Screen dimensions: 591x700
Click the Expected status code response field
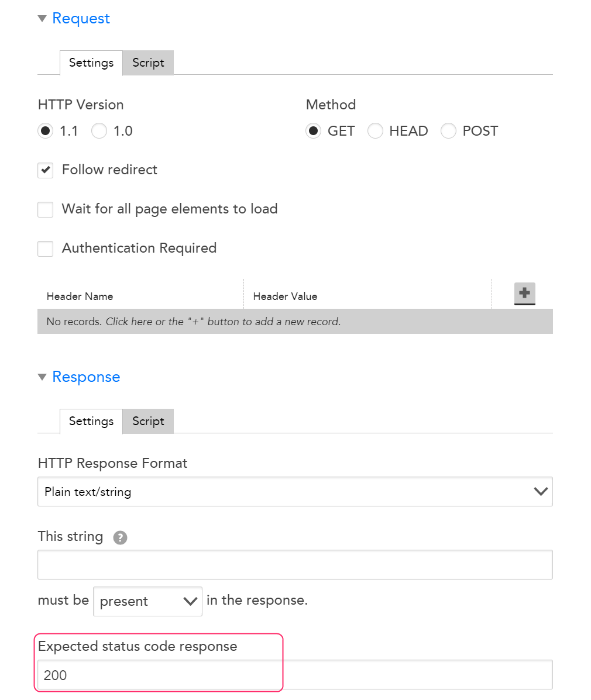point(295,674)
